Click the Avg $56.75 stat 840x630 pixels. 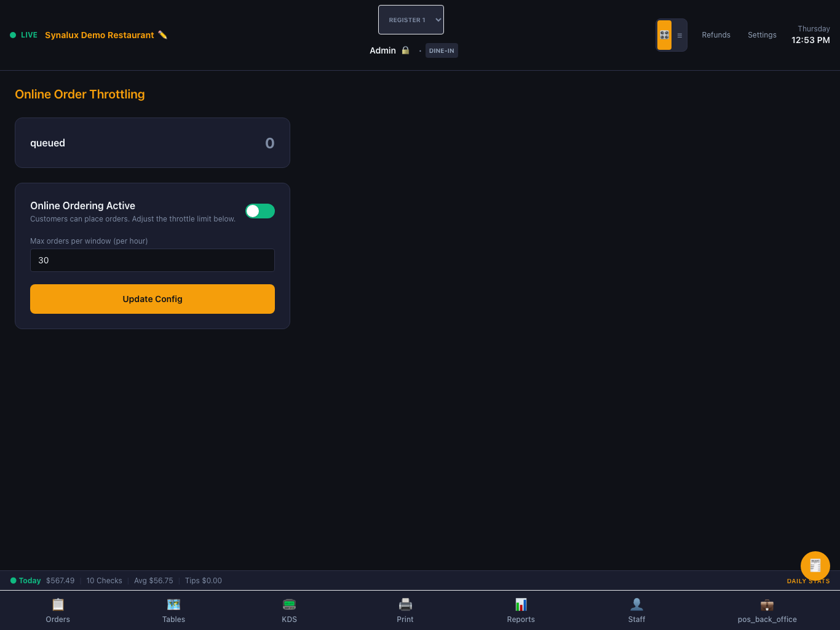tap(154, 581)
